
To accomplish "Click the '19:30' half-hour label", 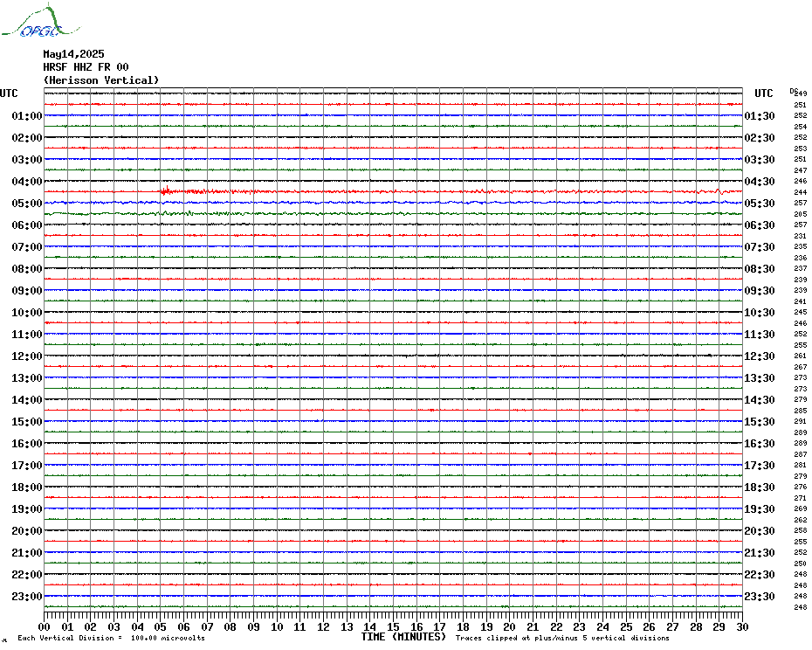I will click(760, 509).
